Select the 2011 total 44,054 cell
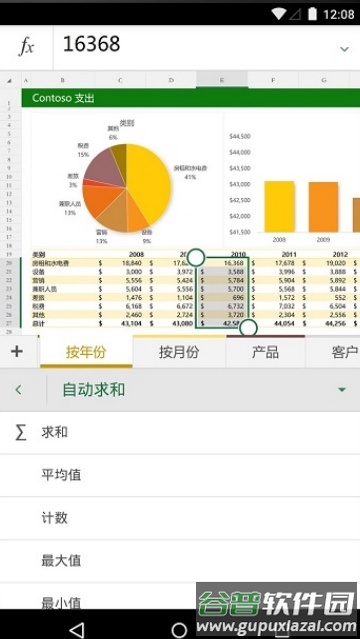The width and height of the screenshot is (360, 639). [273, 323]
